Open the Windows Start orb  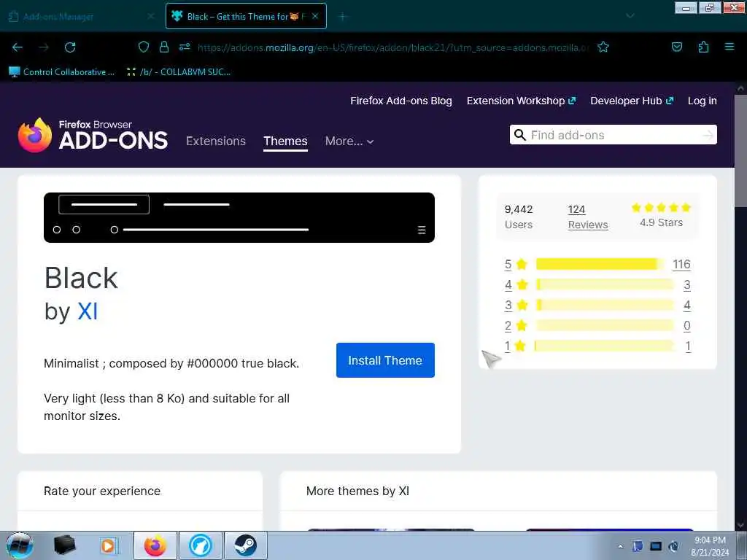click(20, 545)
